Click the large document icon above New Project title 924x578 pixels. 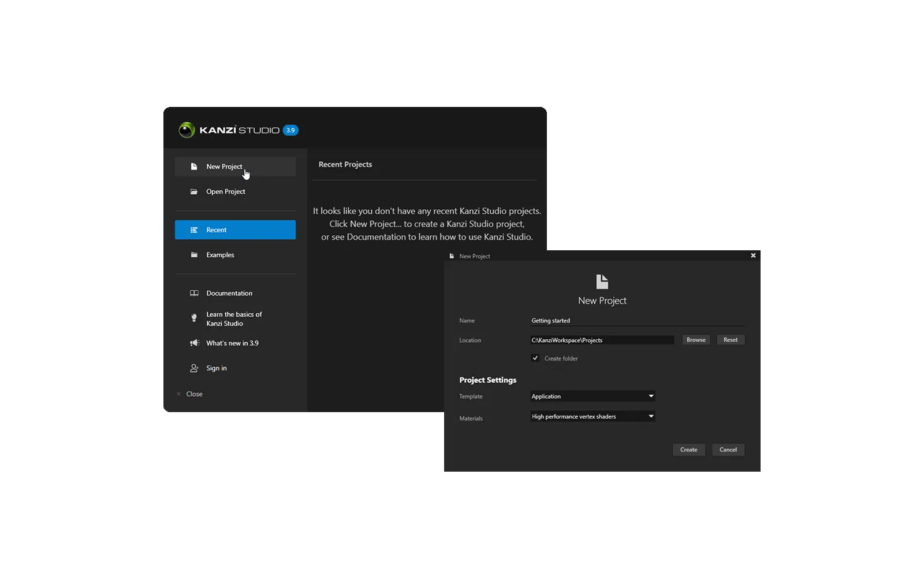602,281
